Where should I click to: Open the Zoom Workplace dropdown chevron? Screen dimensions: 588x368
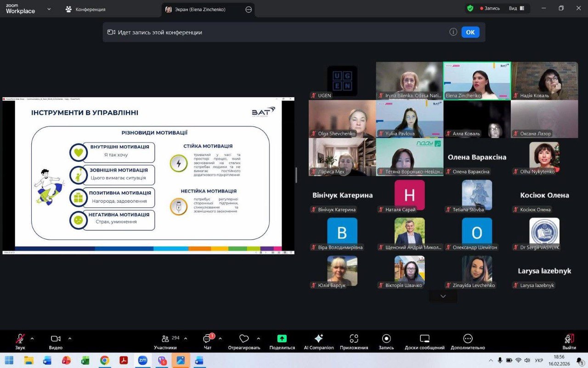(x=49, y=9)
